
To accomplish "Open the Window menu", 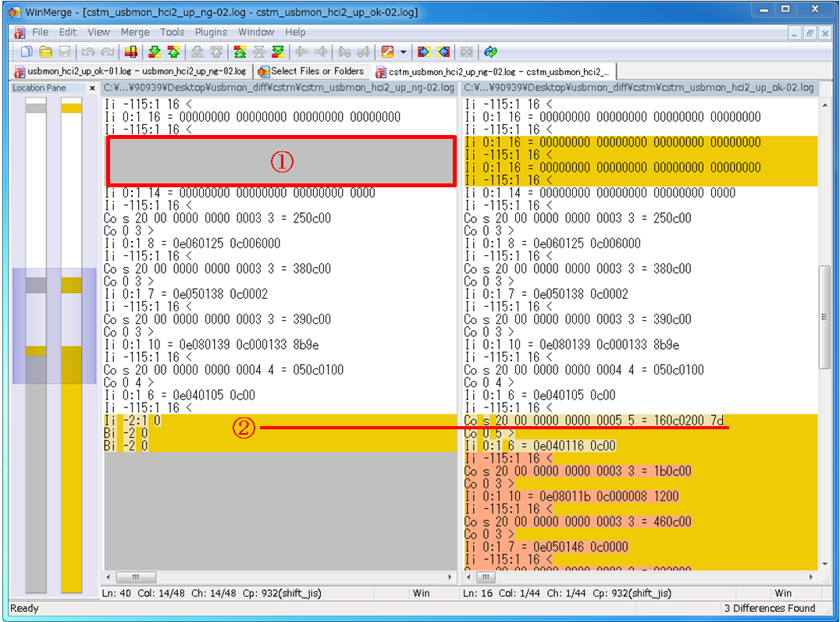I will pos(256,32).
